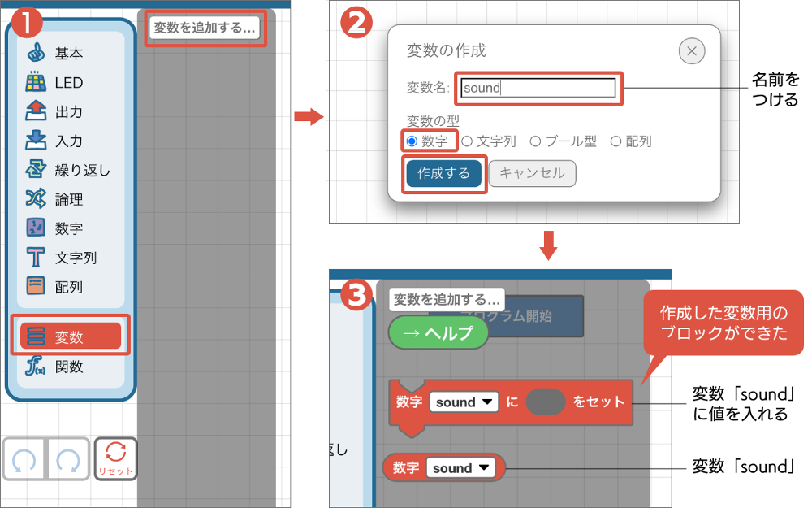Click the キャンセル button

click(532, 173)
